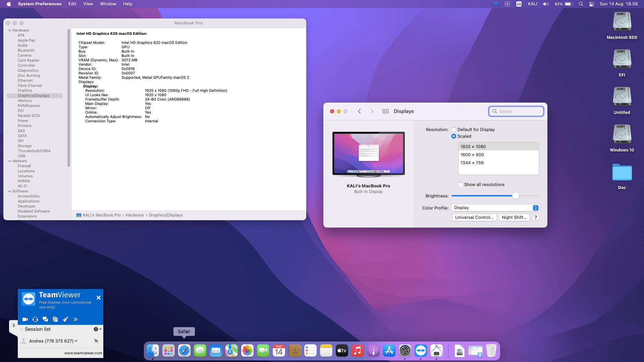Choose the 1600 × 900 resolution
The width and height of the screenshot is (644, 362).
click(x=472, y=155)
